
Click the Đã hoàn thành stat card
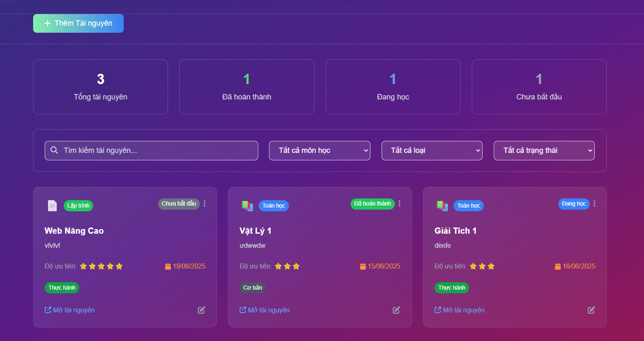pos(247,87)
